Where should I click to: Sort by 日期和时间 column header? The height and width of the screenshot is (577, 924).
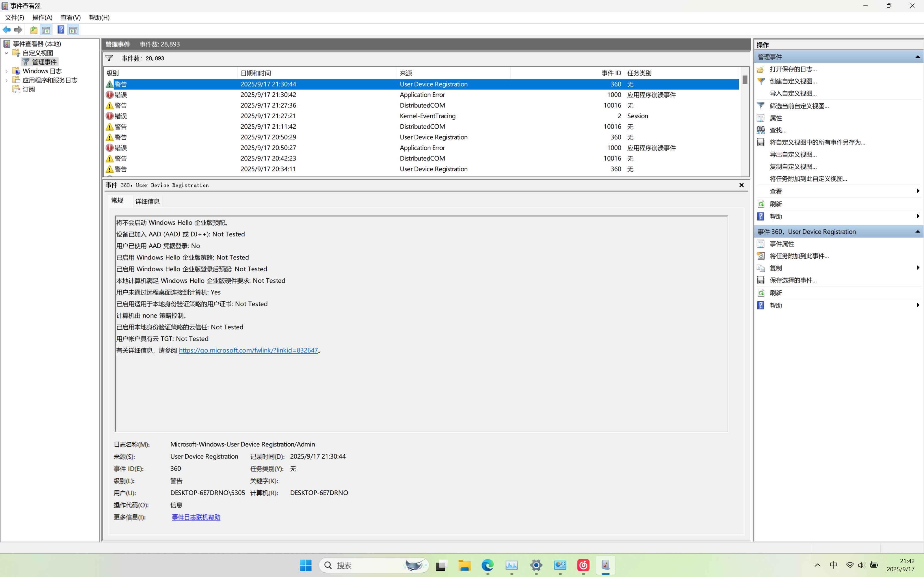(317, 73)
